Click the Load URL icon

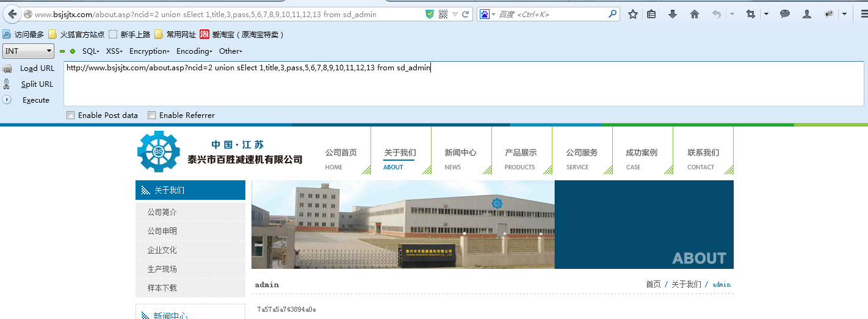[7, 68]
